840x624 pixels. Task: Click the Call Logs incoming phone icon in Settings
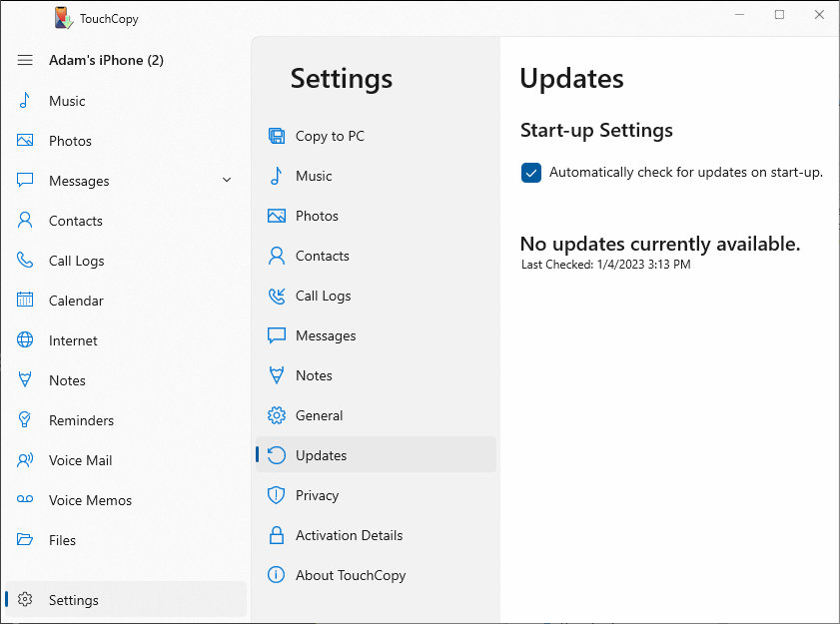pos(277,296)
